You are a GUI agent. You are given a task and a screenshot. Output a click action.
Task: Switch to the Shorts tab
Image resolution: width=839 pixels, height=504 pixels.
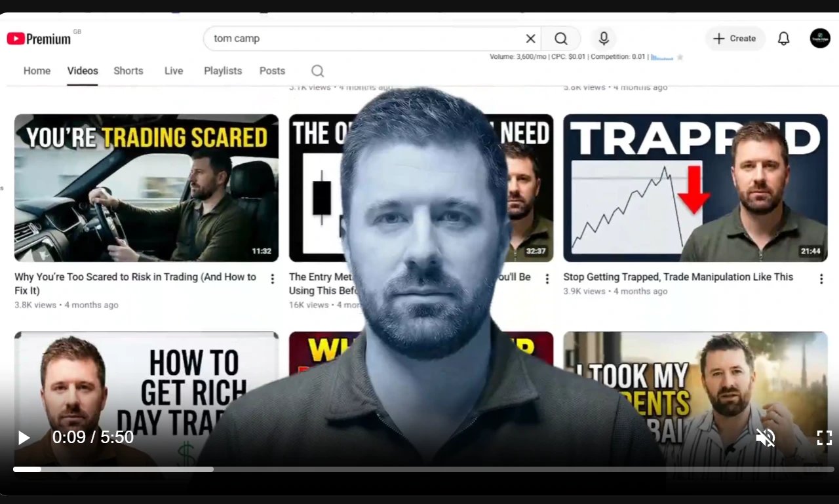tap(128, 71)
